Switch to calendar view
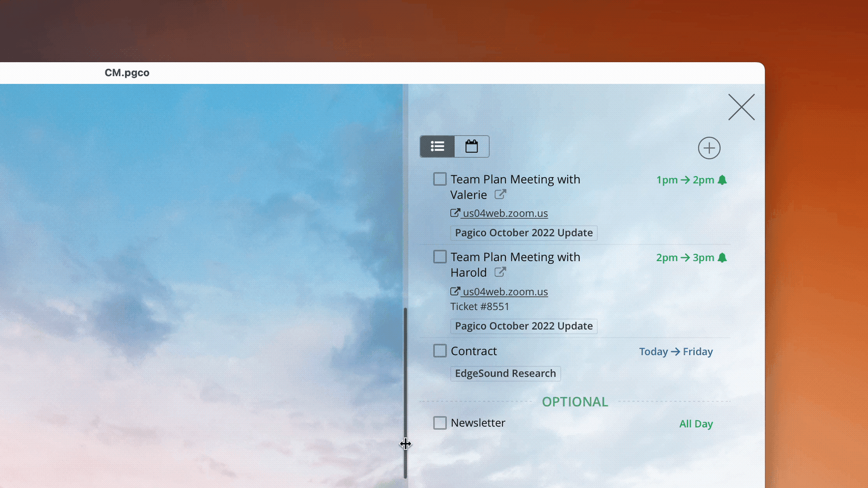The image size is (868, 488). [471, 147]
